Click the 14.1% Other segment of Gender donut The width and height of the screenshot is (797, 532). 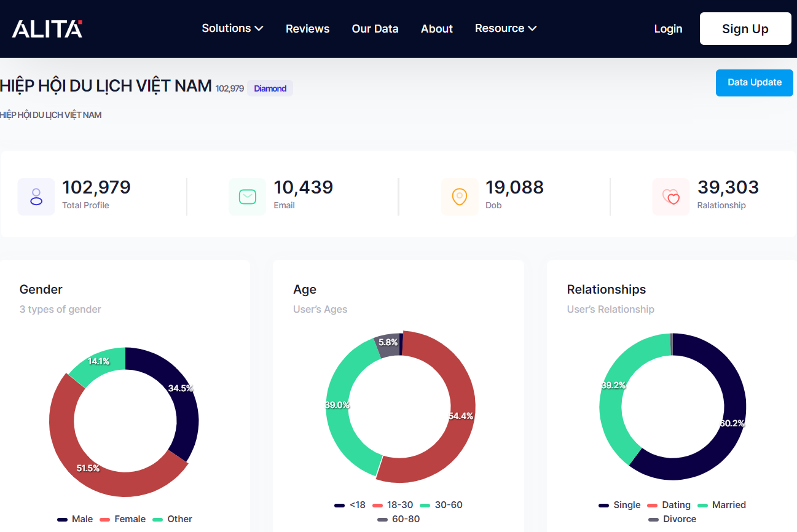pos(98,362)
